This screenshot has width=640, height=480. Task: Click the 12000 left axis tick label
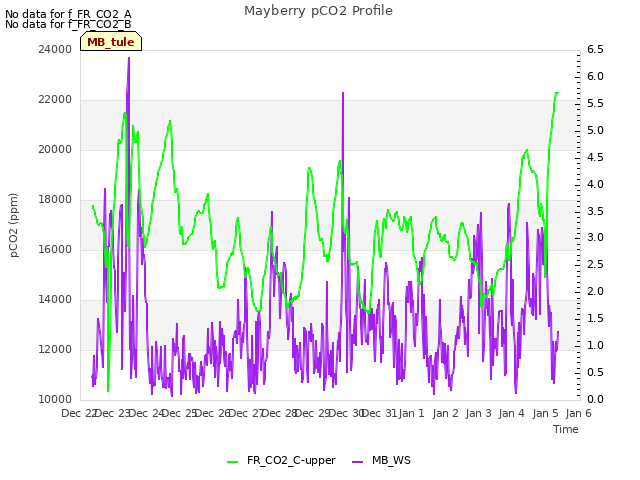[55, 349]
